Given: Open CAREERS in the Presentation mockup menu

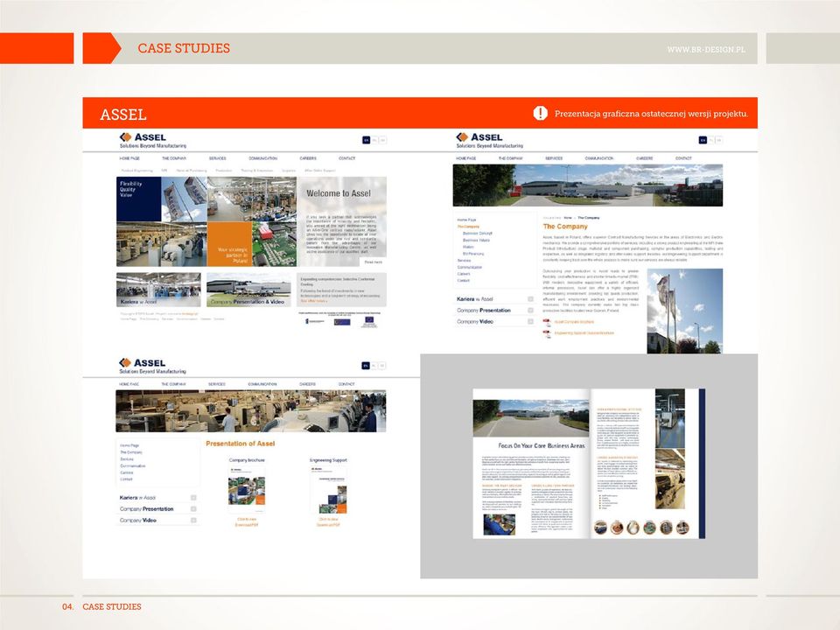Looking at the screenshot, I should click(307, 384).
